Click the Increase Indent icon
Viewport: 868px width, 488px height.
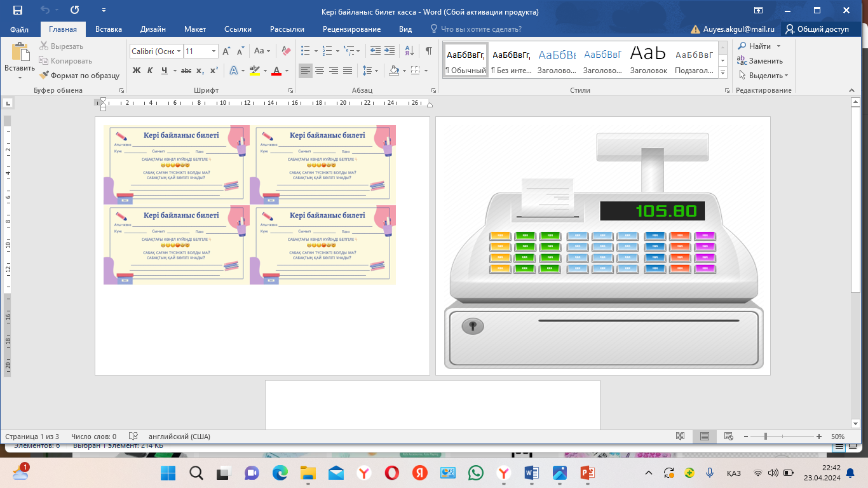coord(388,51)
